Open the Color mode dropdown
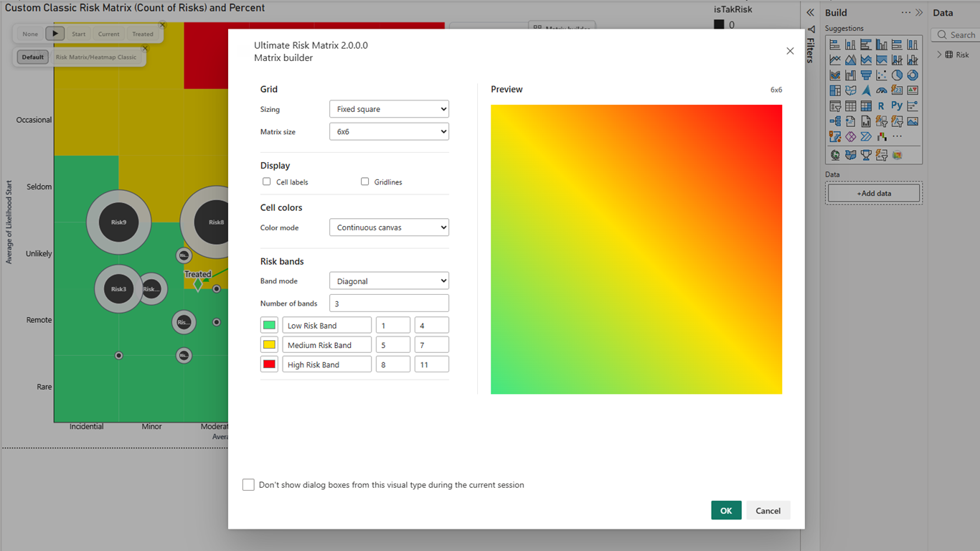980x551 pixels. coord(389,227)
